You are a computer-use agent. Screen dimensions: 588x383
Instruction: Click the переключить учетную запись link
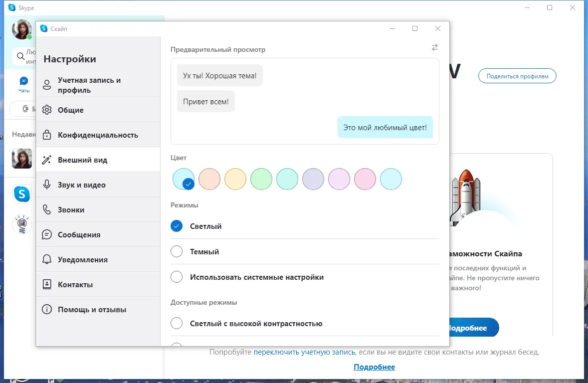click(304, 352)
